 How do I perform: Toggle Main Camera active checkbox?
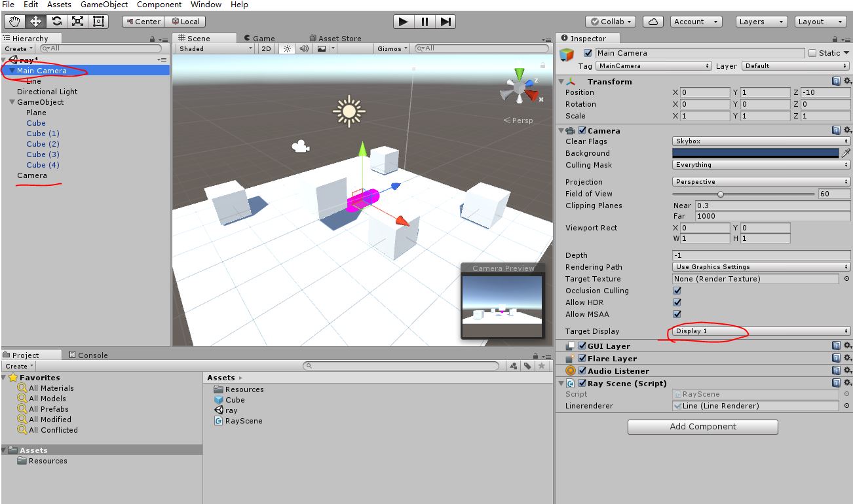point(588,53)
